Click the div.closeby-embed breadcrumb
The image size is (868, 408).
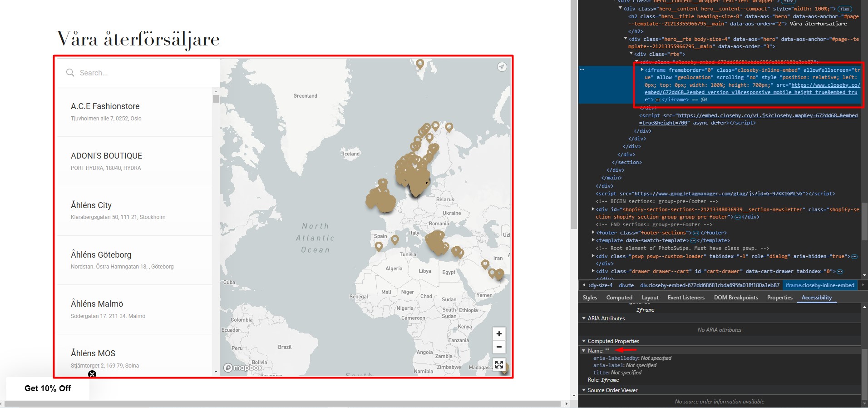(710, 285)
